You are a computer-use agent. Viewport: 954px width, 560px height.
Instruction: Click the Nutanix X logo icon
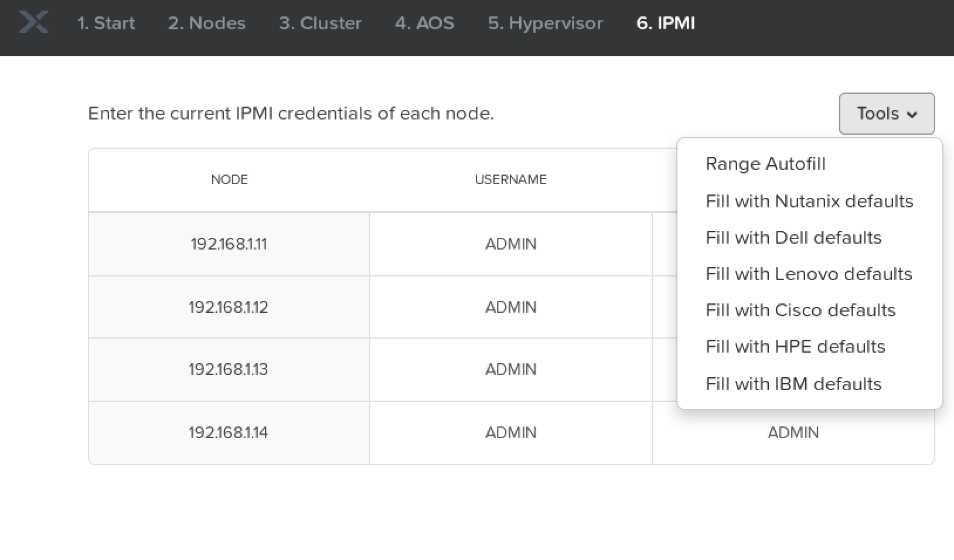33,23
